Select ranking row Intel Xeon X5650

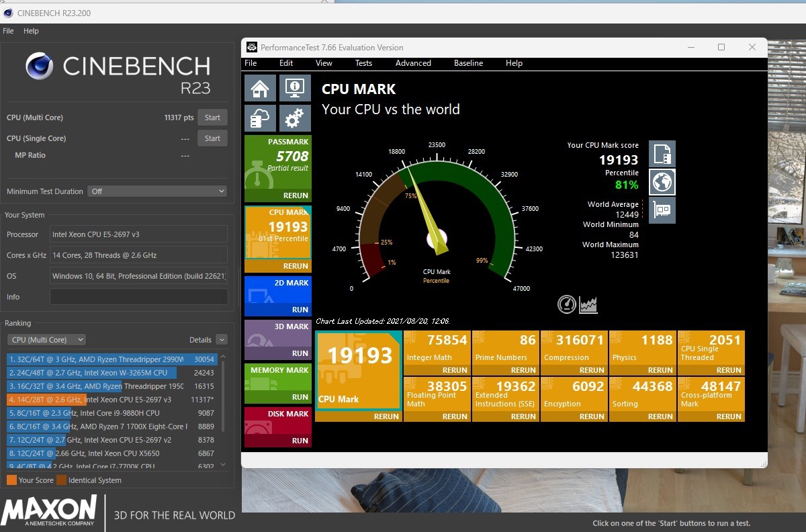[111, 453]
